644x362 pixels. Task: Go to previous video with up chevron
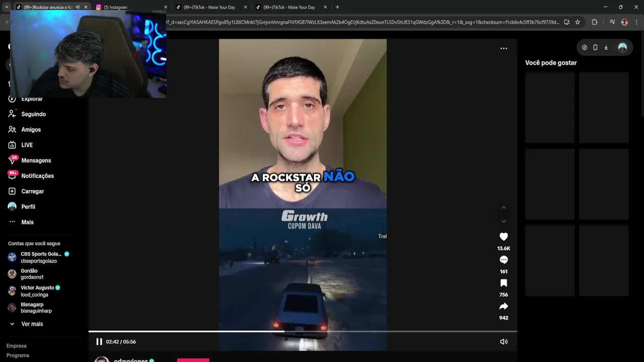pos(504,207)
